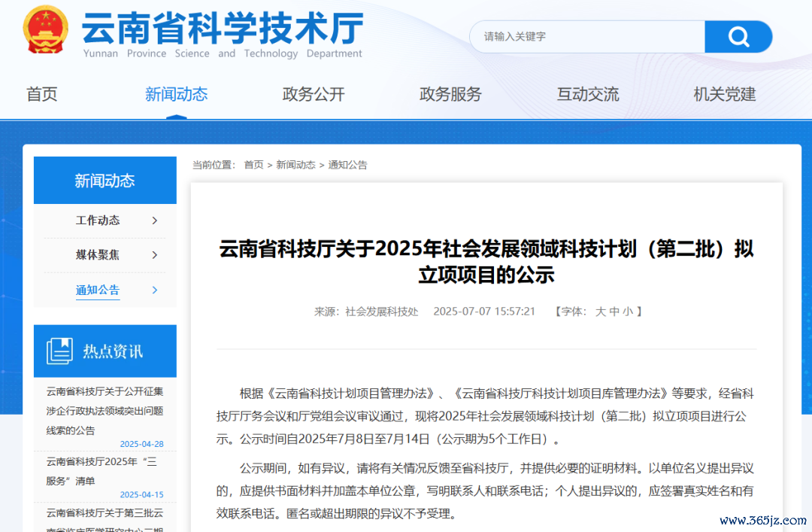Select 通知公告 in the sidebar
Screen dimensions: 812x532
click(x=97, y=290)
